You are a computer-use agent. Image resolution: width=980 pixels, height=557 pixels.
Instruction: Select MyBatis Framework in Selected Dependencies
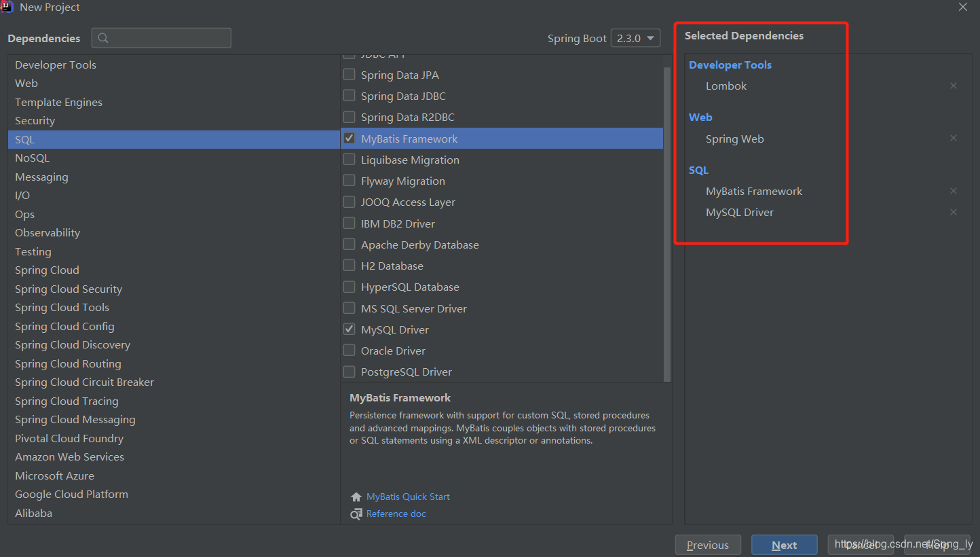point(754,191)
